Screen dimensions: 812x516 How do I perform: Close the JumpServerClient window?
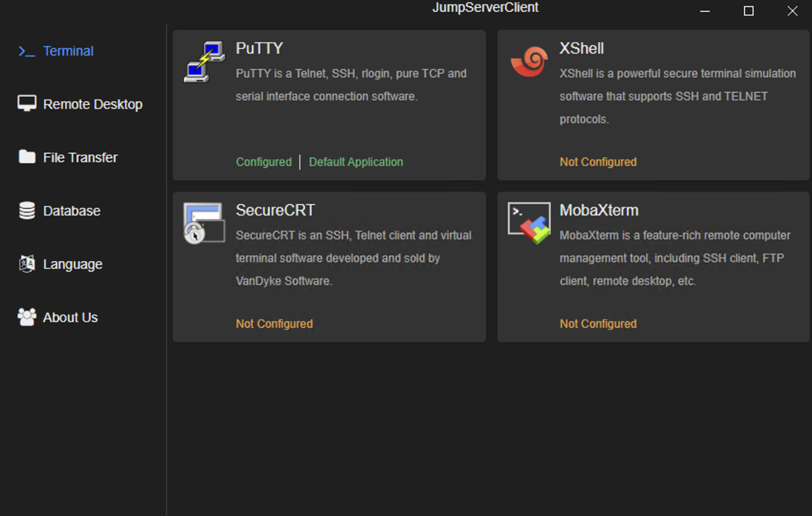tap(792, 11)
